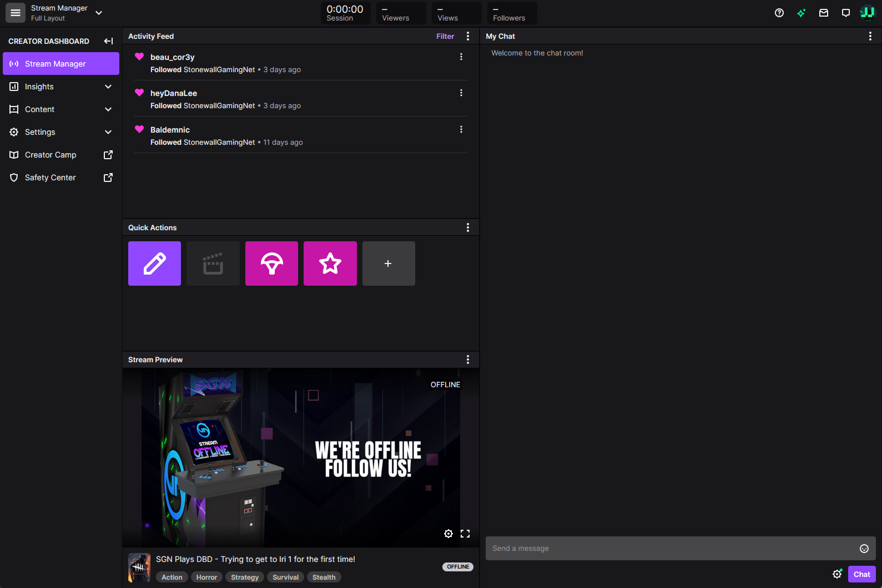Open stream preview settings gear
882x588 pixels.
point(448,534)
